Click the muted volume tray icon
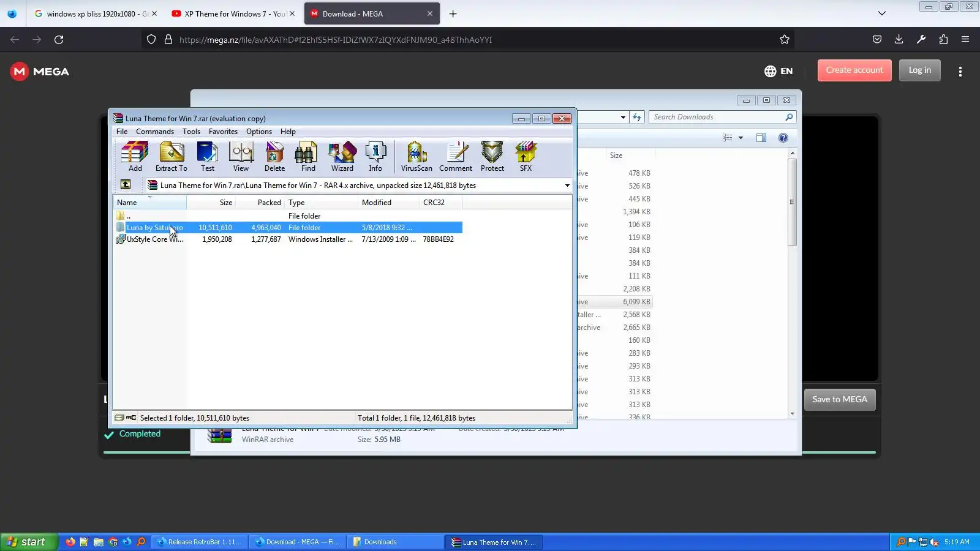 [x=934, y=542]
